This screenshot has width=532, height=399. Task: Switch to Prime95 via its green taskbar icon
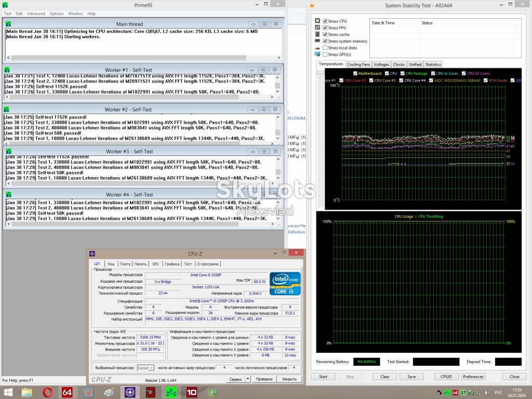[171, 393]
